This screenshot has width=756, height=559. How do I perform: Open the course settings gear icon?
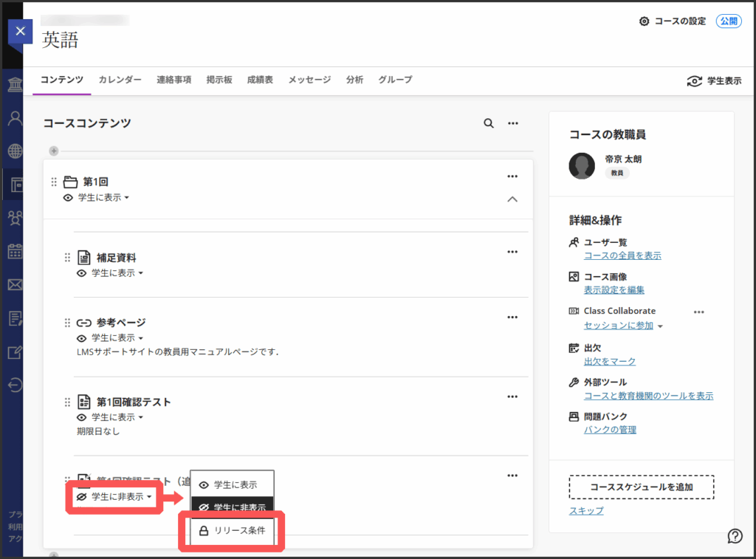pos(644,21)
